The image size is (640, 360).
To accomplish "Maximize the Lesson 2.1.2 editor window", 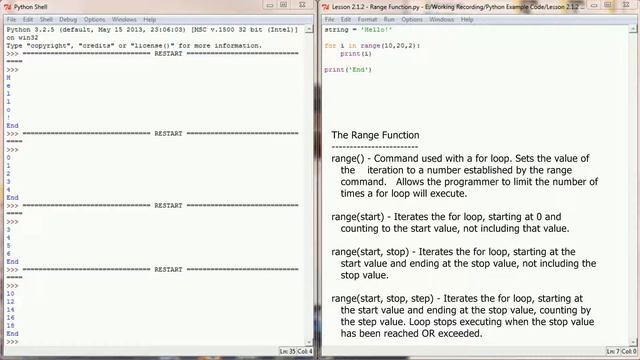I will [607, 5].
